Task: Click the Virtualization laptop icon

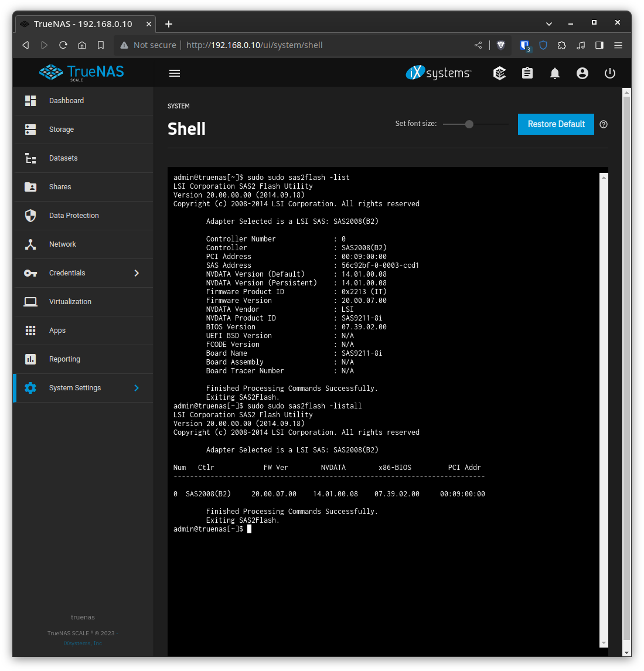Action: click(x=30, y=302)
